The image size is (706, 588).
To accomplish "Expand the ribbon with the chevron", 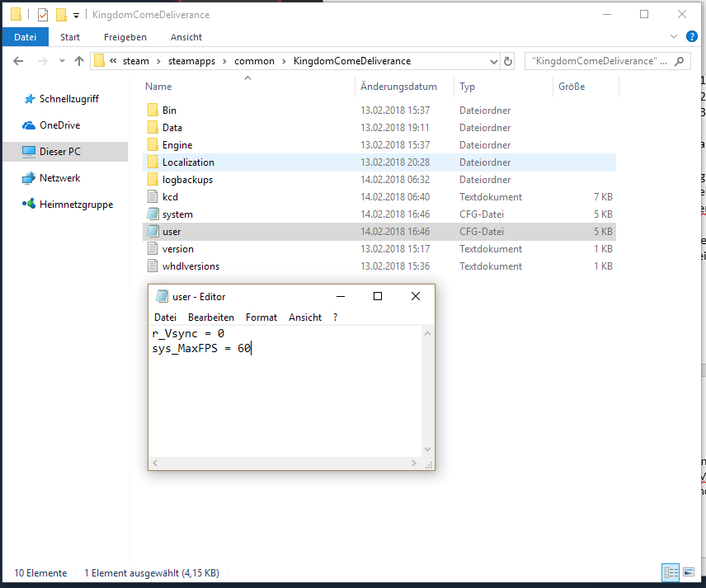I will tap(674, 36).
